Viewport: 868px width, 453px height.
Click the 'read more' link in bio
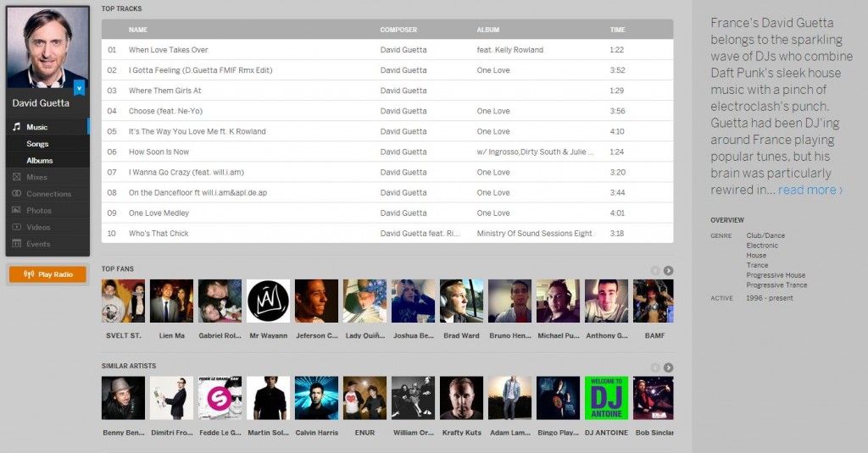pos(810,190)
